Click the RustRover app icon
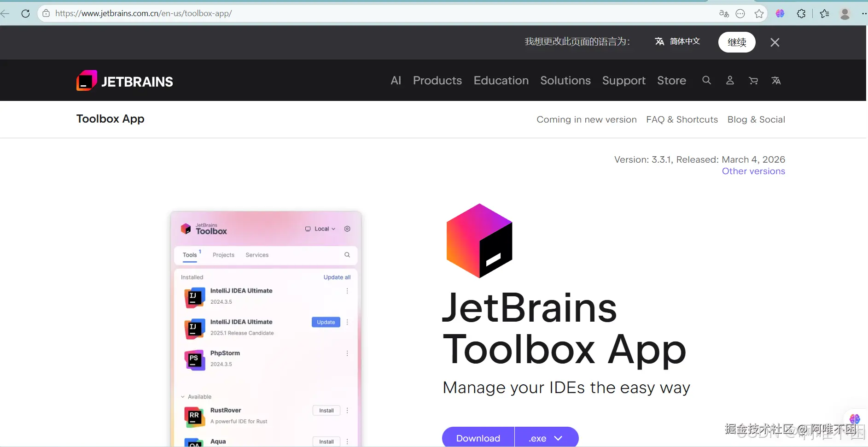Screen dimensions: 868x447 (194, 417)
